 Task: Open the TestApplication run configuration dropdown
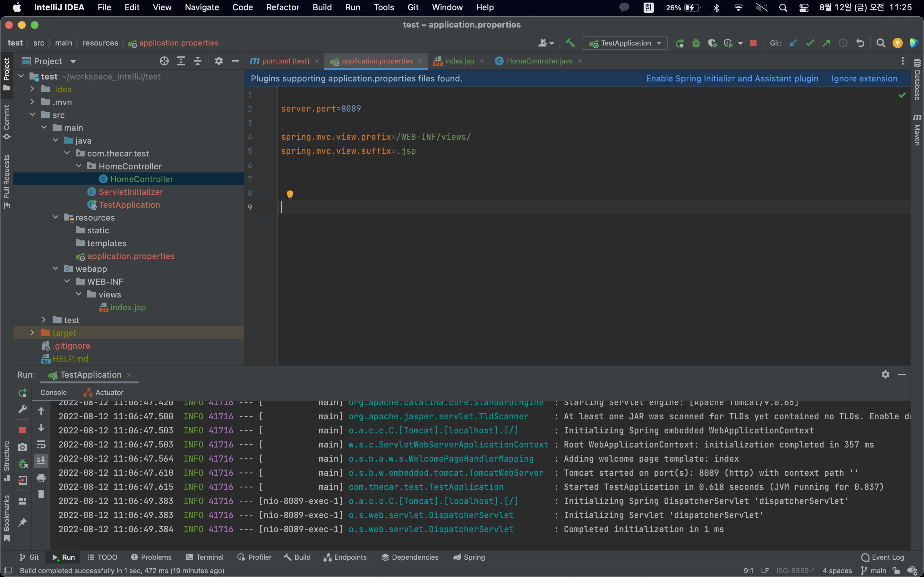pyautogui.click(x=625, y=43)
